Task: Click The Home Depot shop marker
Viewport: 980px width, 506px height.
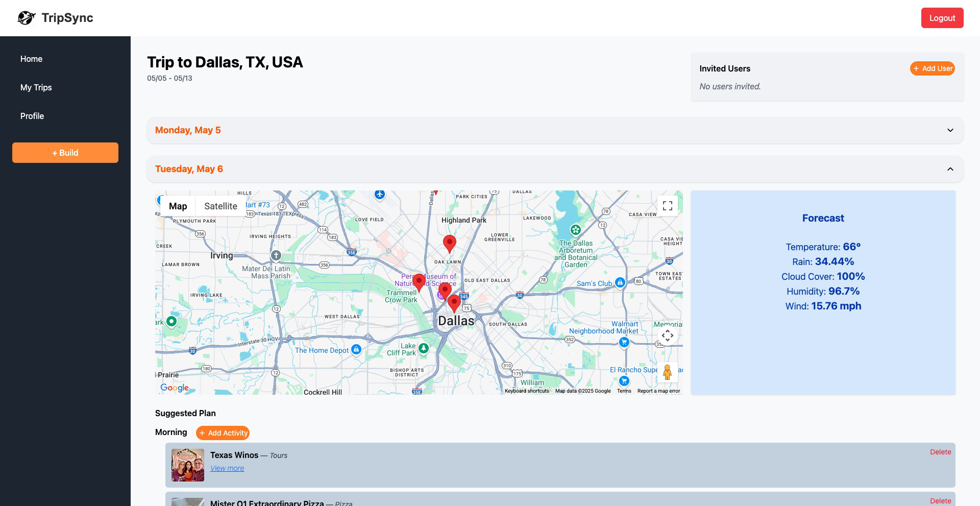Action: tap(357, 350)
